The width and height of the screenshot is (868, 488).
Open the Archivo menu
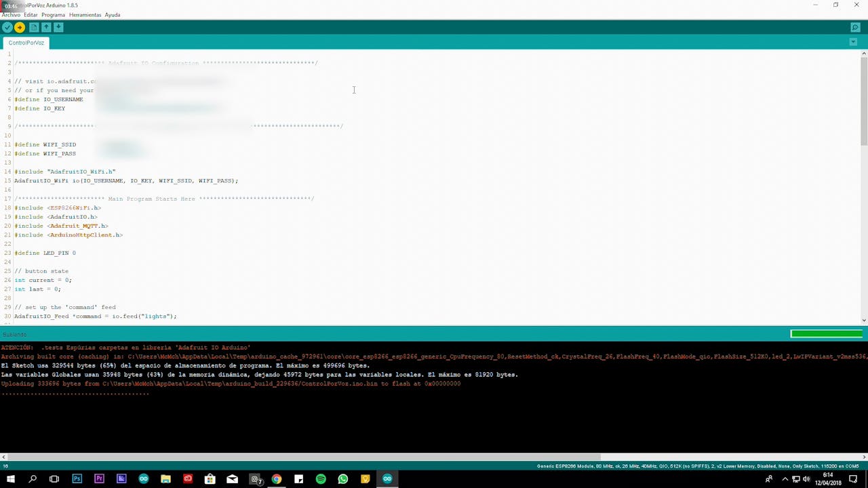click(11, 15)
